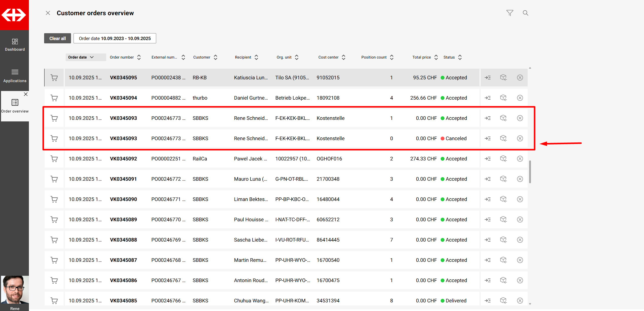Open the filter funnel icon

510,13
